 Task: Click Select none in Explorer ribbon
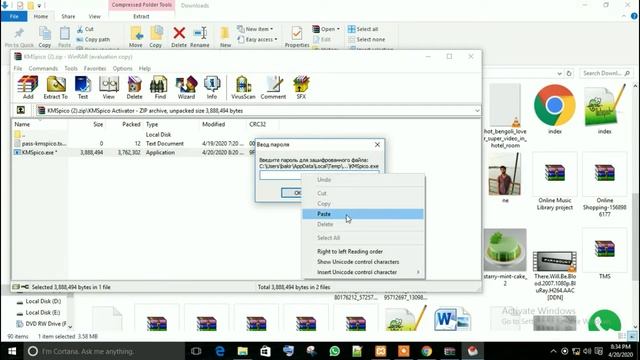click(367, 40)
